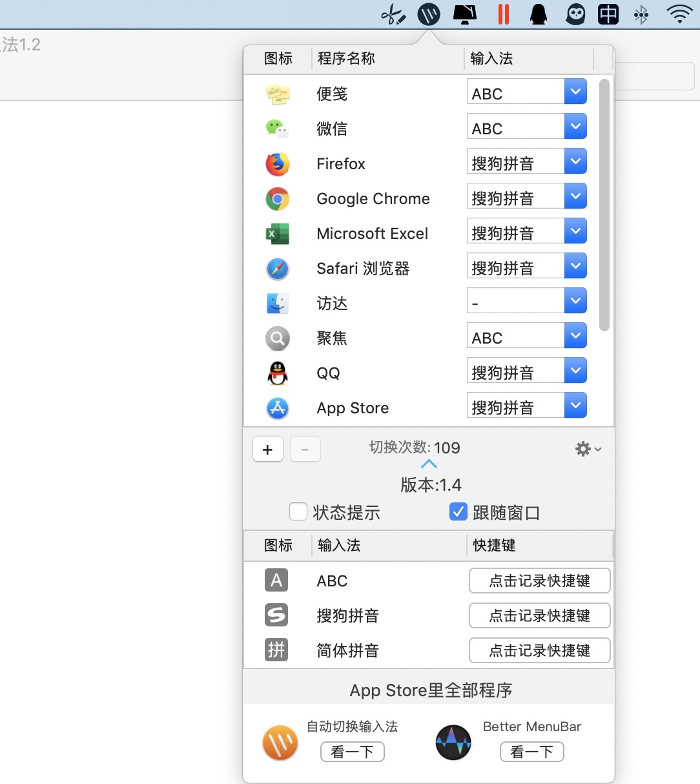Click 看一下 under Better MenuBar
700x784 pixels.
pyautogui.click(x=532, y=752)
